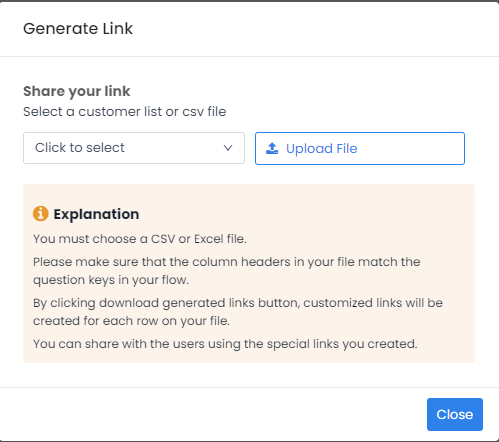Open the customer list combo box
Image resolution: width=499 pixels, height=442 pixels.
coord(134,148)
